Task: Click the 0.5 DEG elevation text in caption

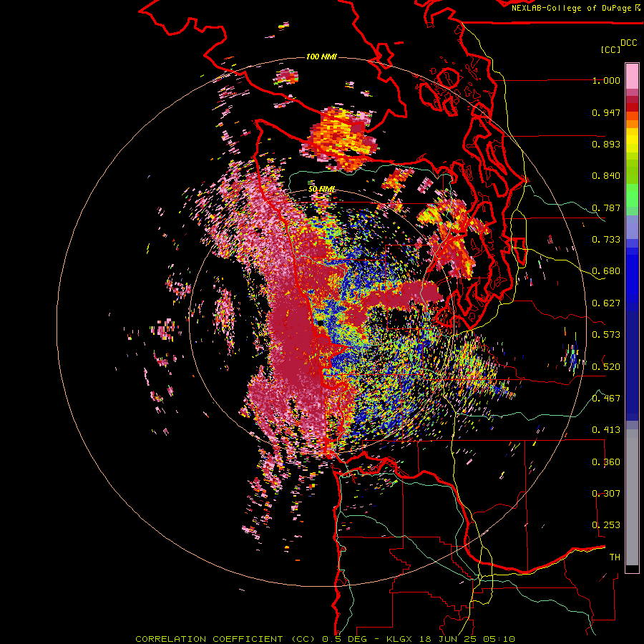Action: 345,639
